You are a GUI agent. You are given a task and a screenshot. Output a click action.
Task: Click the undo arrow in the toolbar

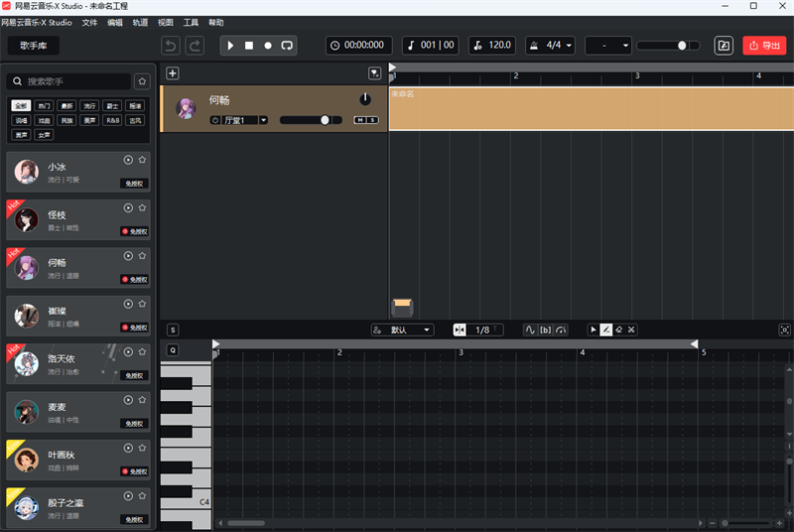[172, 46]
